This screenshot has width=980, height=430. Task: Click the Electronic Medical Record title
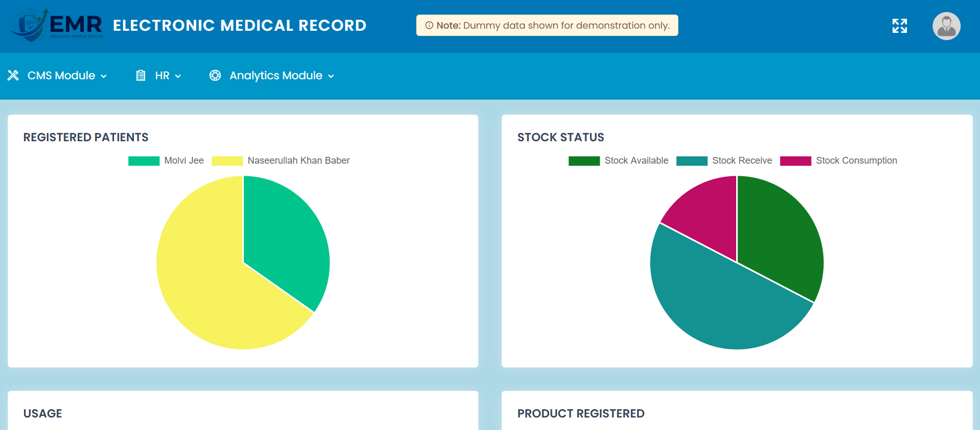240,26
